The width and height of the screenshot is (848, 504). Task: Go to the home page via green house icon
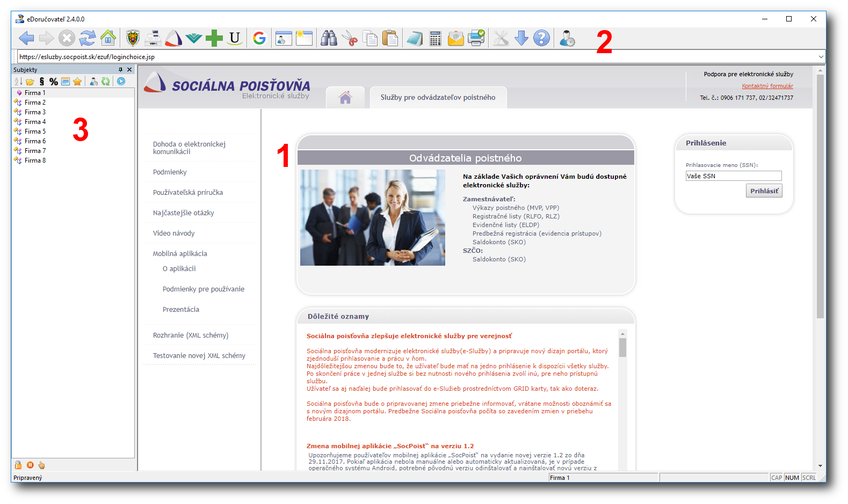point(108,38)
